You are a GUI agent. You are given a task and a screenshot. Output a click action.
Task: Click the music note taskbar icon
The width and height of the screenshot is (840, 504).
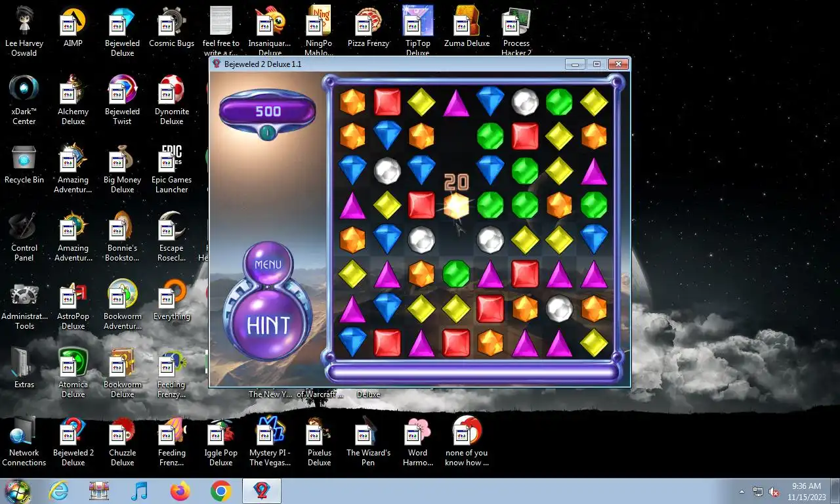point(139,491)
